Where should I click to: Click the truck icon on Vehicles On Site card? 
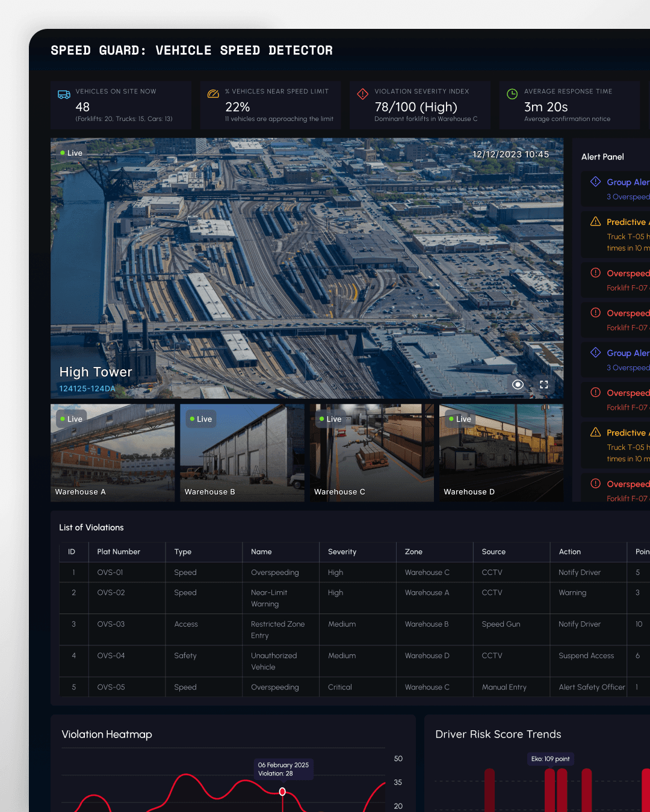(x=64, y=94)
